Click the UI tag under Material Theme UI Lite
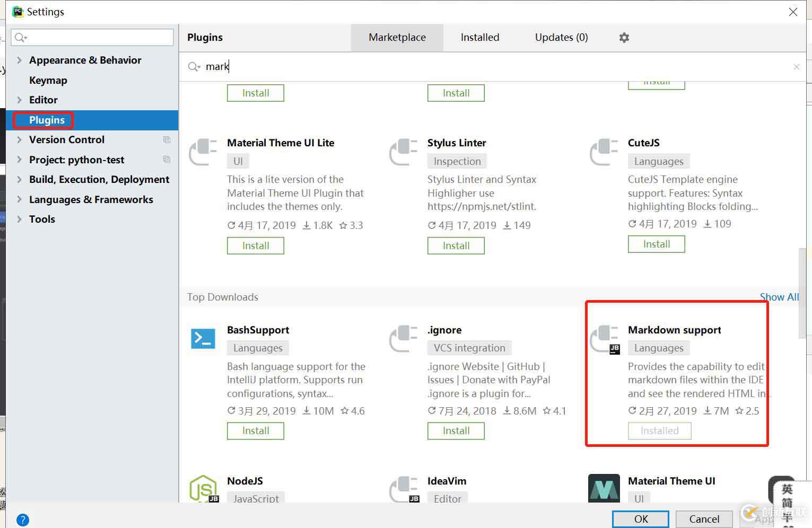812x528 pixels. pyautogui.click(x=238, y=161)
